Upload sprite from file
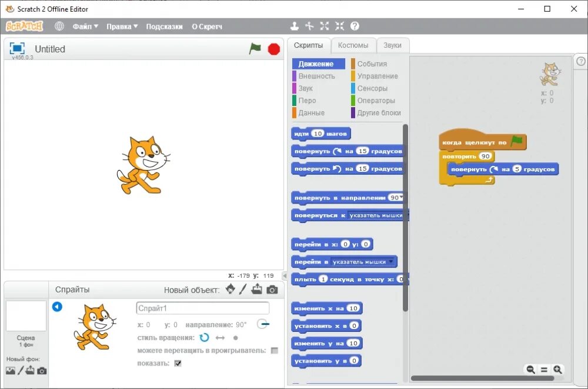 257,289
